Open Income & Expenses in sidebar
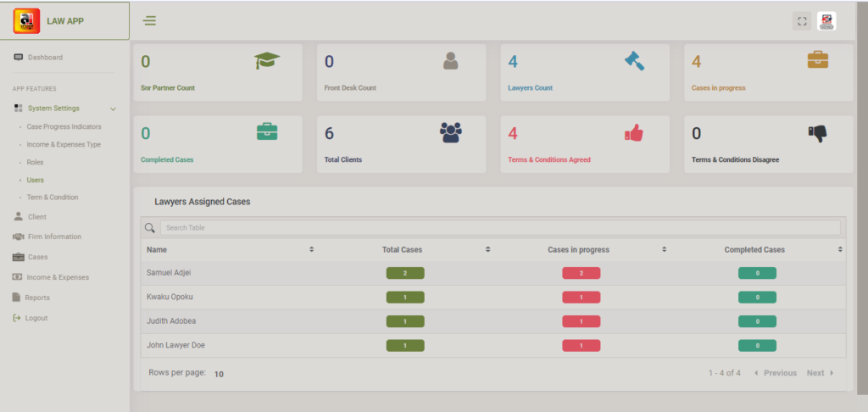 tap(57, 277)
